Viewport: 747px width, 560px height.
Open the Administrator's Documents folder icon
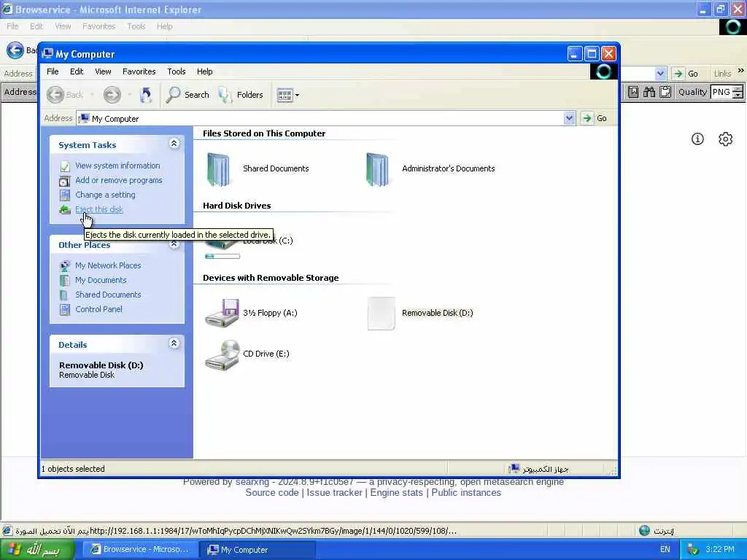377,168
